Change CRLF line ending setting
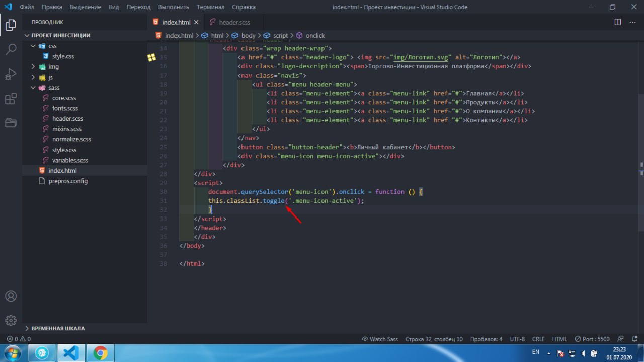 pyautogui.click(x=538, y=339)
